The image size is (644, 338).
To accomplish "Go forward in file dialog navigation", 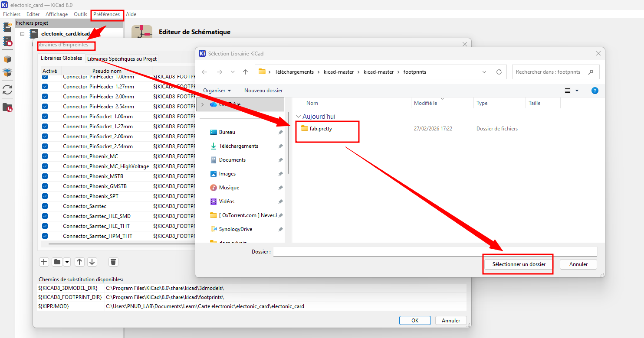I will [219, 72].
